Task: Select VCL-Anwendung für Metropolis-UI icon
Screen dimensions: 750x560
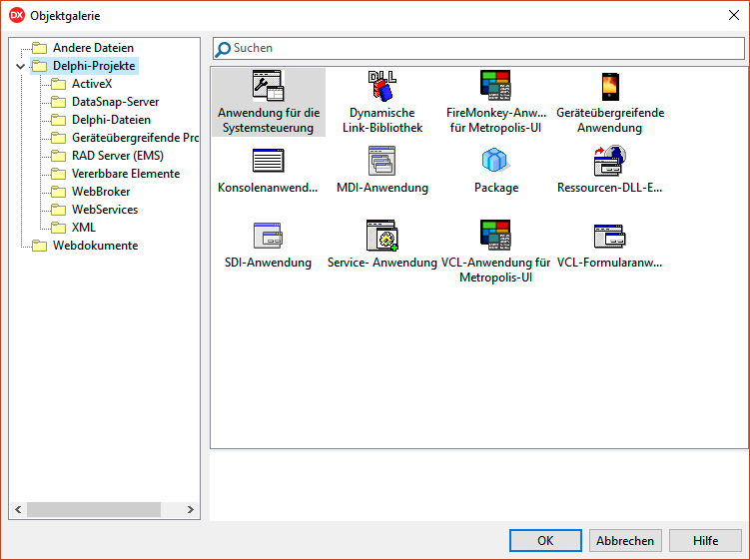Action: pos(495,235)
